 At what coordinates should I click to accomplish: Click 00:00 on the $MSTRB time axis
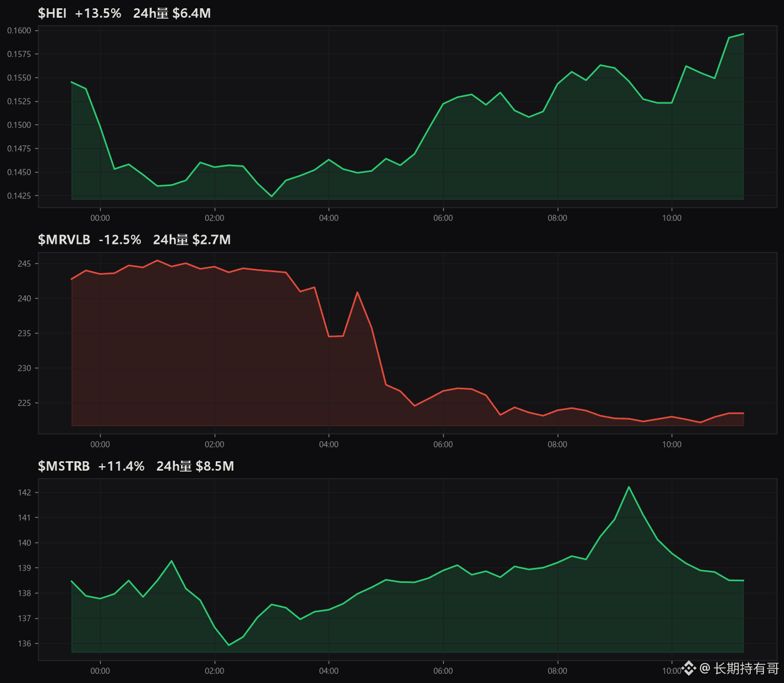point(100,671)
